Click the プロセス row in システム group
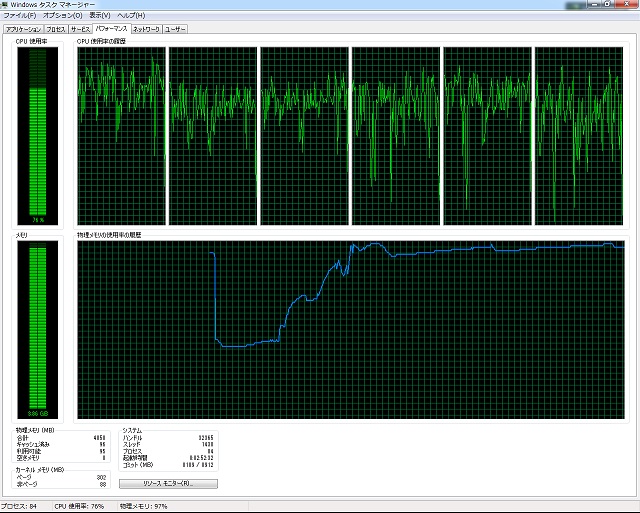Image resolution: width=640 pixels, height=513 pixels. pyautogui.click(x=168, y=451)
